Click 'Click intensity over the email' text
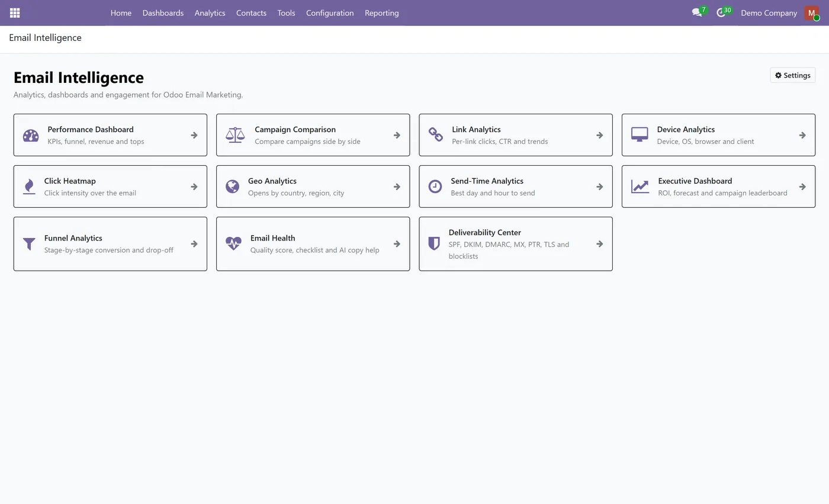The image size is (829, 504). tap(90, 193)
